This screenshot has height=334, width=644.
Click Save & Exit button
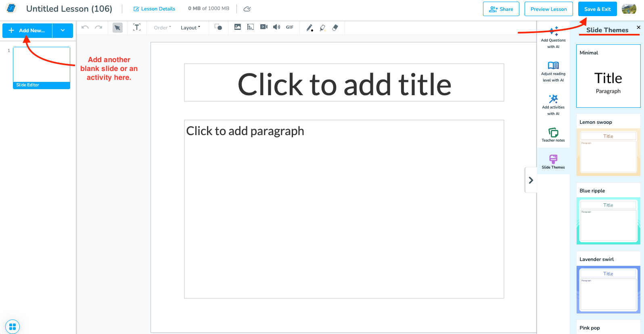pos(597,9)
